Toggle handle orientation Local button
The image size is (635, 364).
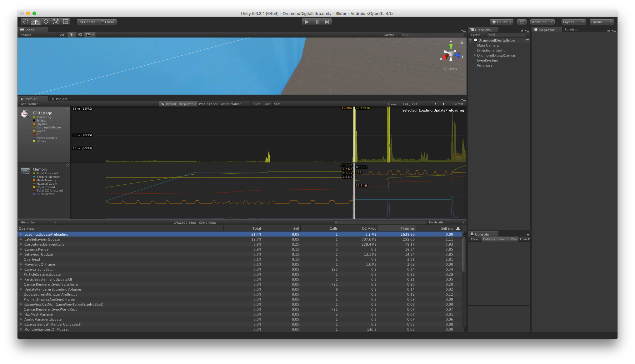tap(107, 22)
